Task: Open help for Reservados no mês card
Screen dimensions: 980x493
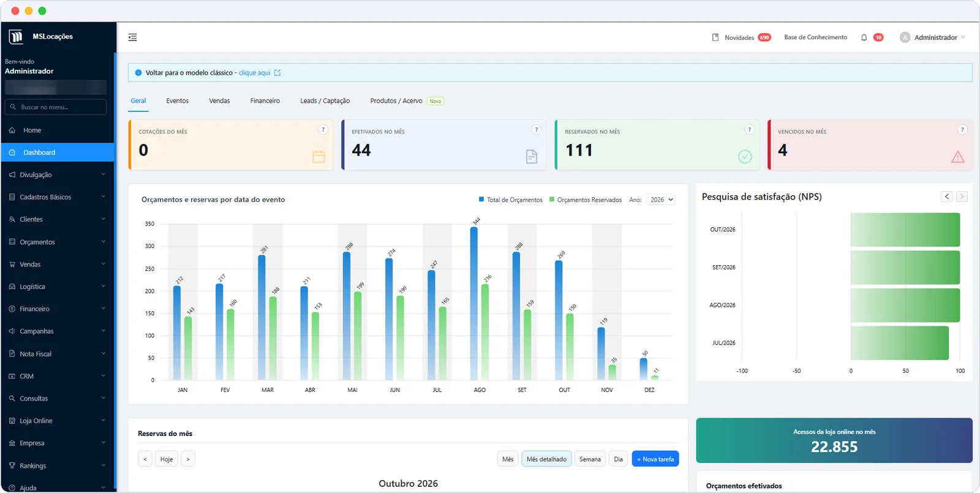Action: pos(749,129)
